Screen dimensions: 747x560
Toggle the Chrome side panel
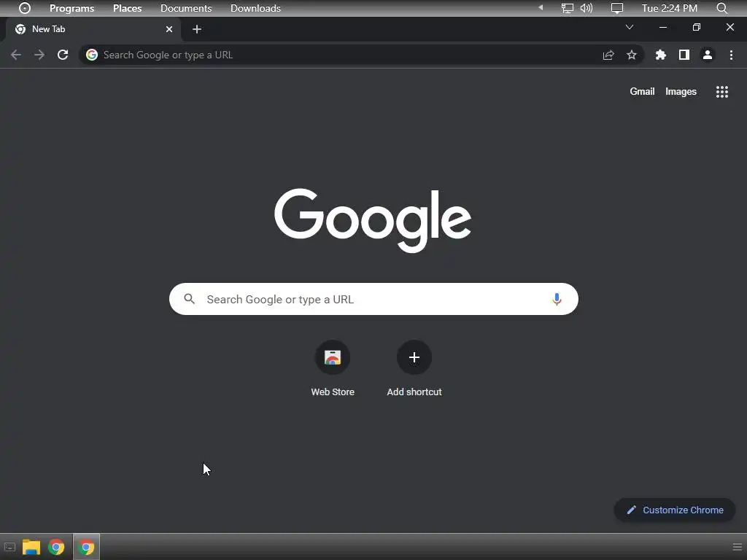tap(684, 55)
